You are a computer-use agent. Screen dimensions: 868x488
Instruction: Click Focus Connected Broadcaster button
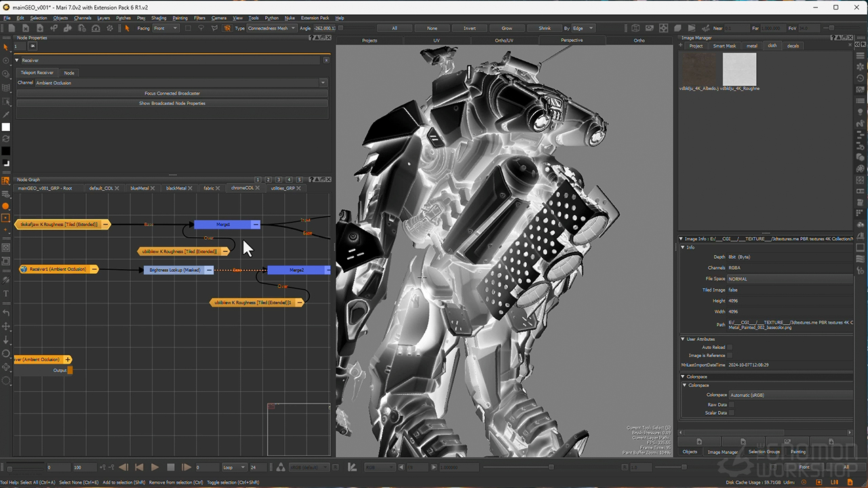172,93
